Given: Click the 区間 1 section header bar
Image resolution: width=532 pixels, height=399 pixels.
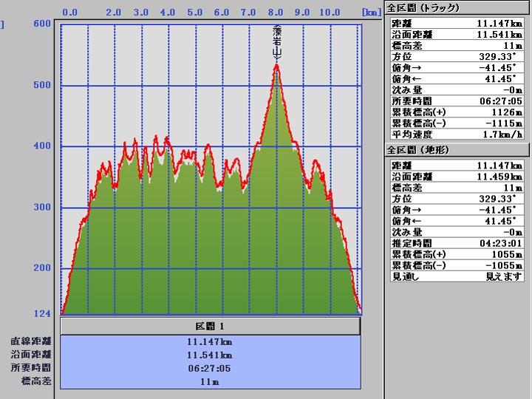Looking at the screenshot, I should point(211,326).
